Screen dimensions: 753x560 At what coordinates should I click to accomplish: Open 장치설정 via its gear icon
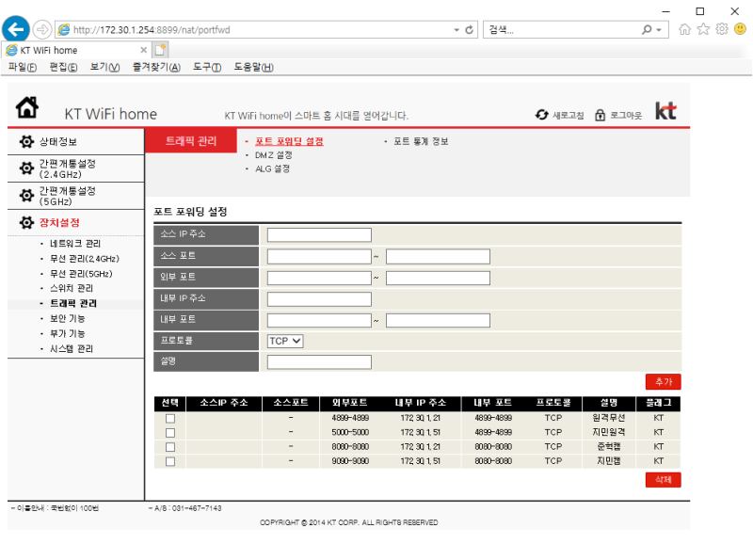point(25,222)
